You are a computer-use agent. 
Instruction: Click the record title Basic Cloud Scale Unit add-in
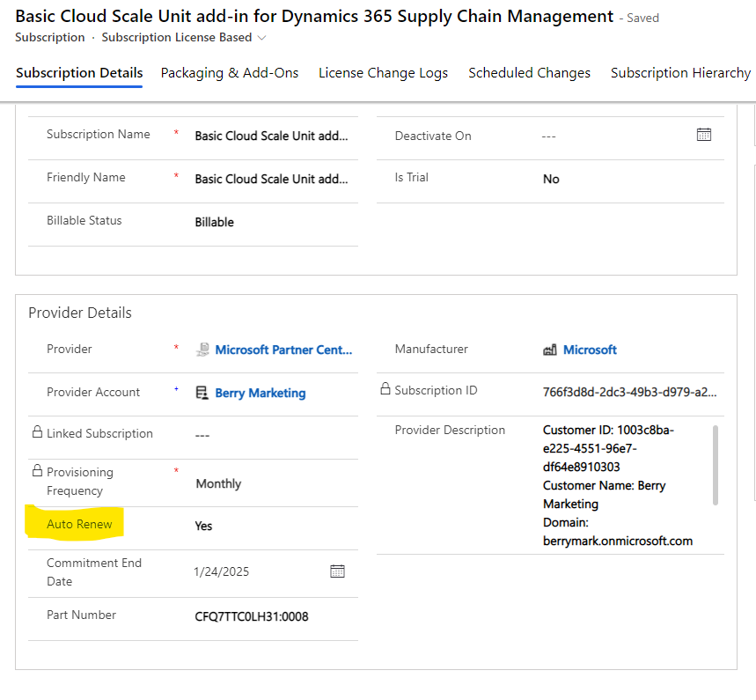314,17
